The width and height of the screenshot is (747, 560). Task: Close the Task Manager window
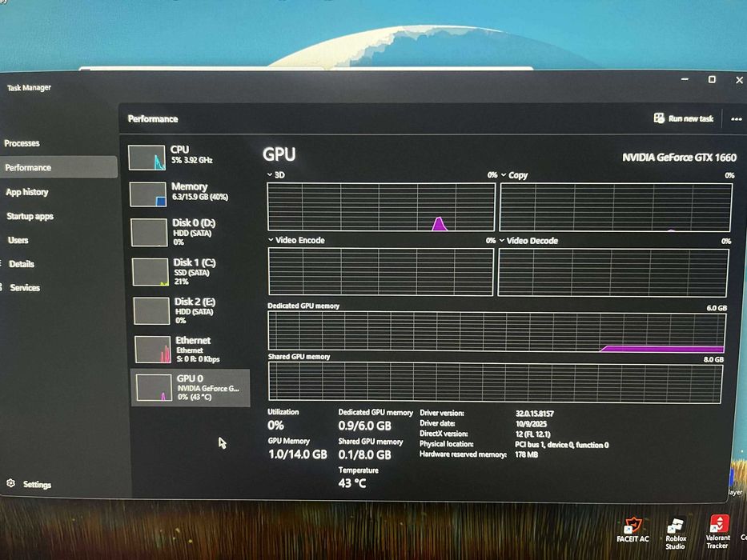pos(739,80)
